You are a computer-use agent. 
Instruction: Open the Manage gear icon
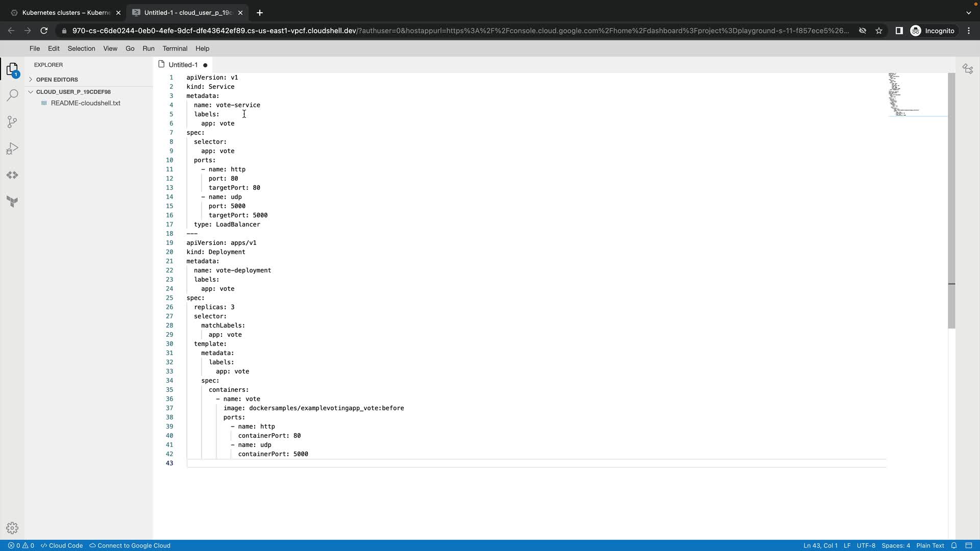tap(12, 528)
